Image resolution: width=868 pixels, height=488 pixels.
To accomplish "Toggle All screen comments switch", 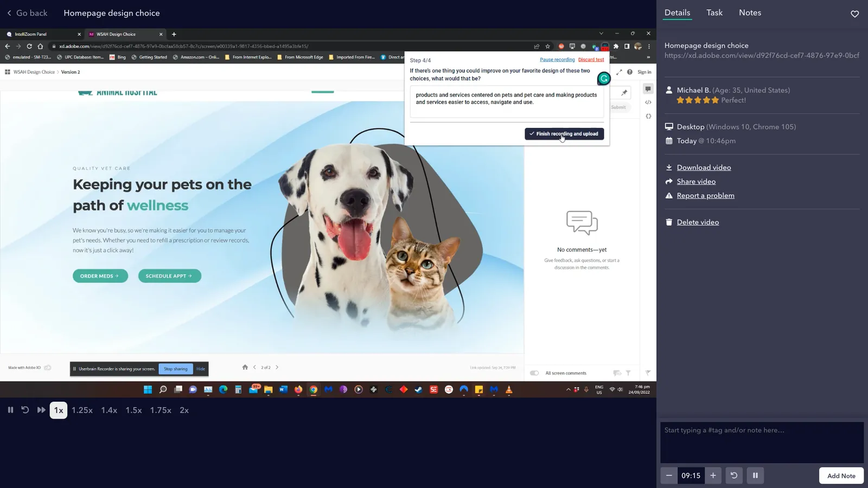I will click(534, 373).
